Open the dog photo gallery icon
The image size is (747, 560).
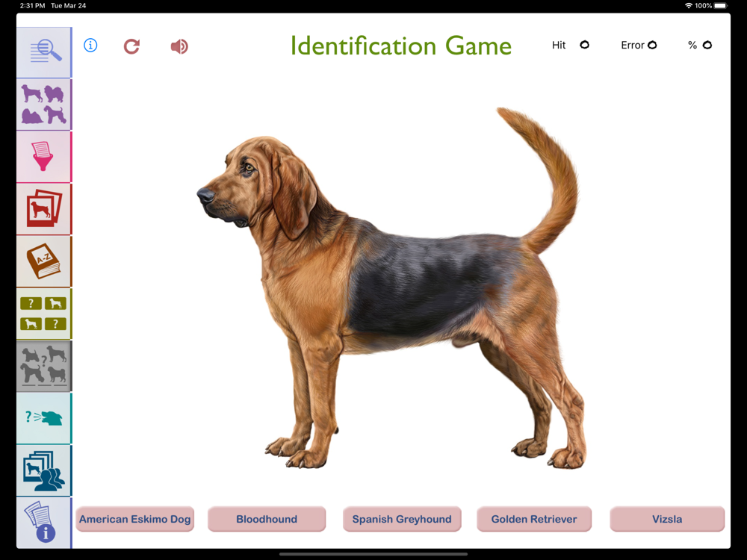pyautogui.click(x=44, y=209)
